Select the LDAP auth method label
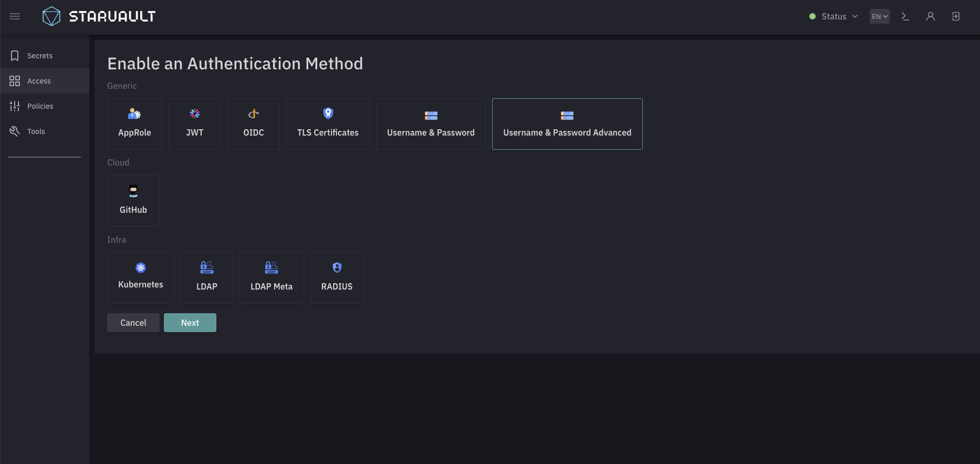Screen dimensions: 980x464 207,286
